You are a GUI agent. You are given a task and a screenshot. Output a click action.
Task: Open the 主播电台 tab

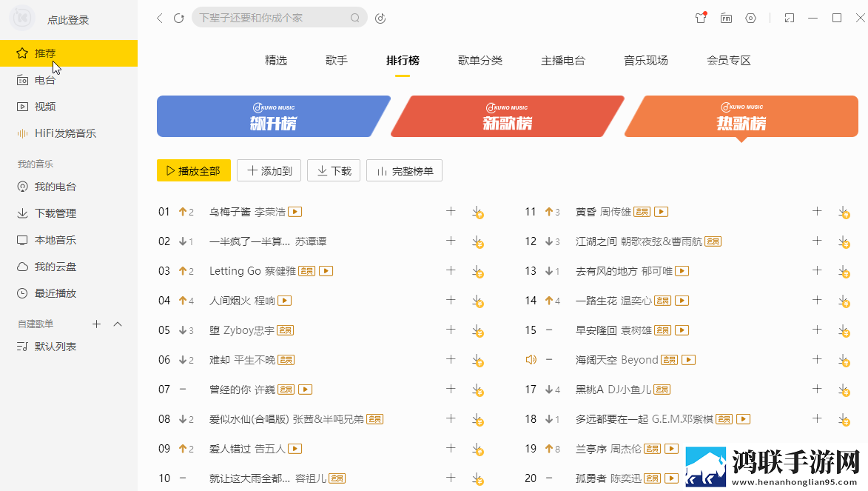(x=563, y=61)
